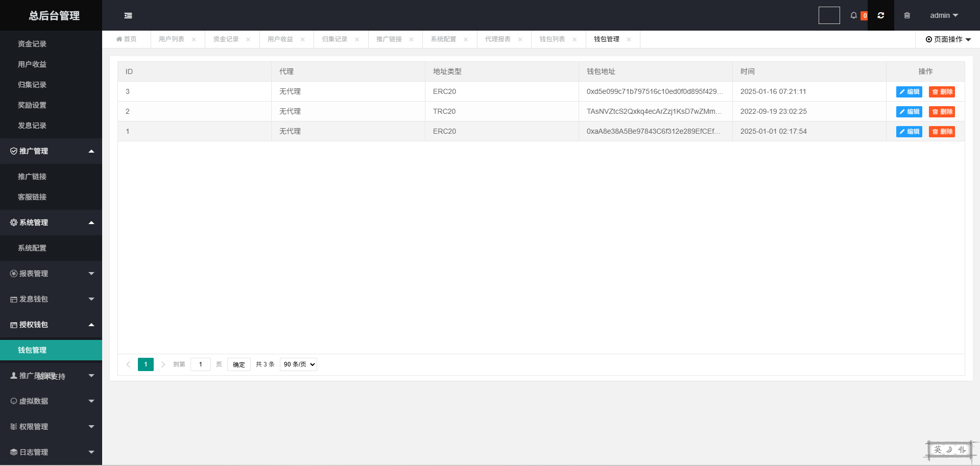Click the 确定 pagination button

239,364
